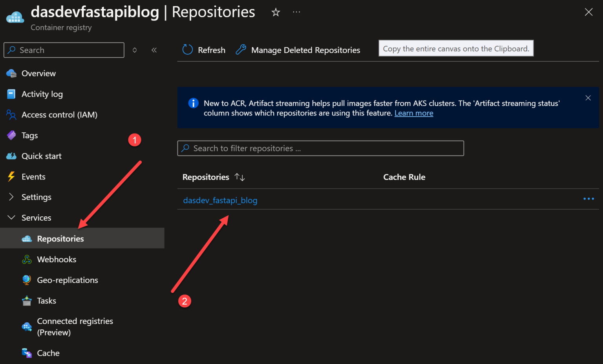Viewport: 603px width, 364px height.
Task: Select Overview in the sidebar
Action: coord(38,73)
